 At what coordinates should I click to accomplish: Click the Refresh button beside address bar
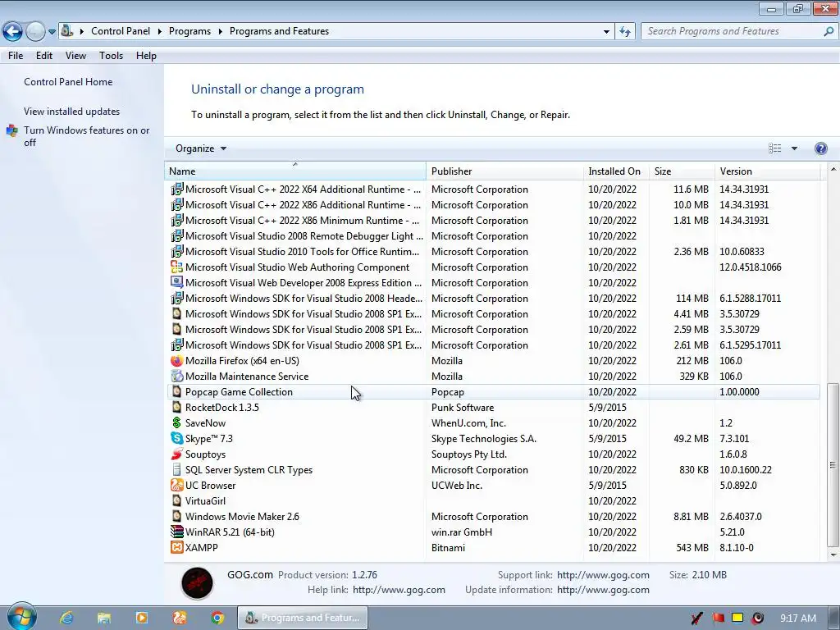[624, 32]
